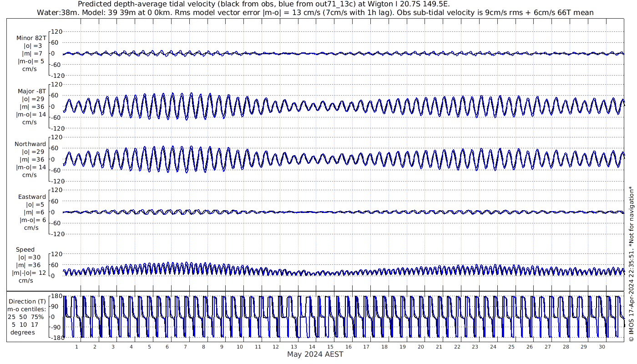The image size is (637, 364).
Task: Click day '15' on the x-axis
Action: click(x=330, y=347)
